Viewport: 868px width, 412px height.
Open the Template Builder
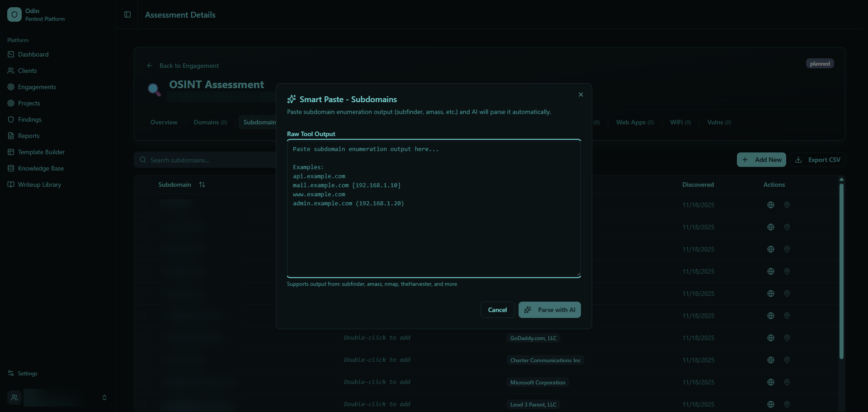point(41,152)
